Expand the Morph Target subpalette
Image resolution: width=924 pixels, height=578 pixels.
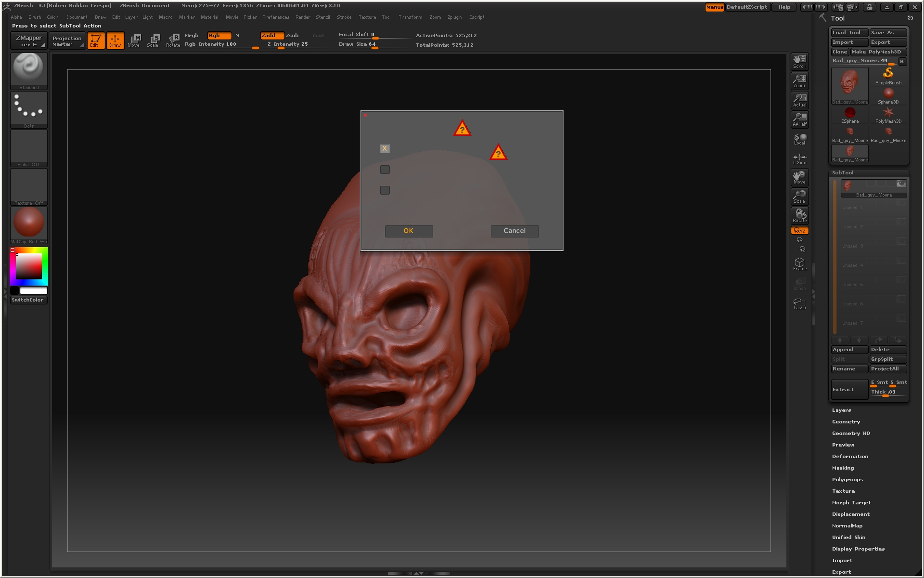851,503
